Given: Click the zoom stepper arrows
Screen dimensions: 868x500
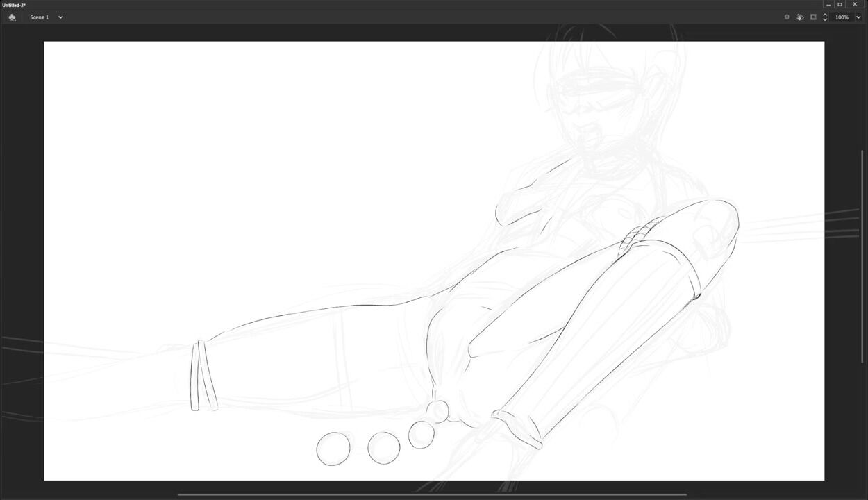Looking at the screenshot, I should pos(825,17).
